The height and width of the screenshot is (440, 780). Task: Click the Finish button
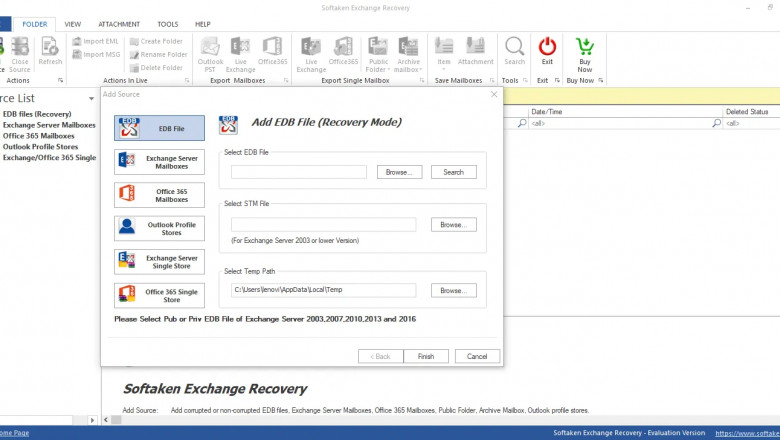coord(426,356)
